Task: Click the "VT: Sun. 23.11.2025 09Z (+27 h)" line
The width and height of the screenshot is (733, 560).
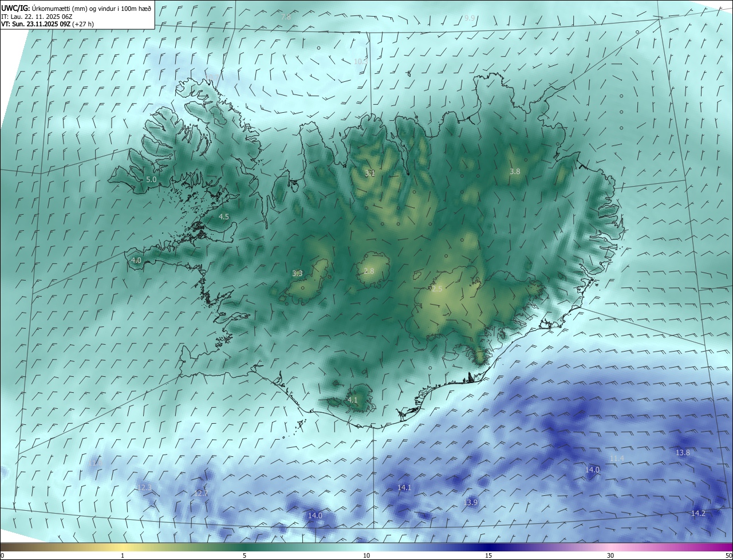Action: click(x=48, y=25)
